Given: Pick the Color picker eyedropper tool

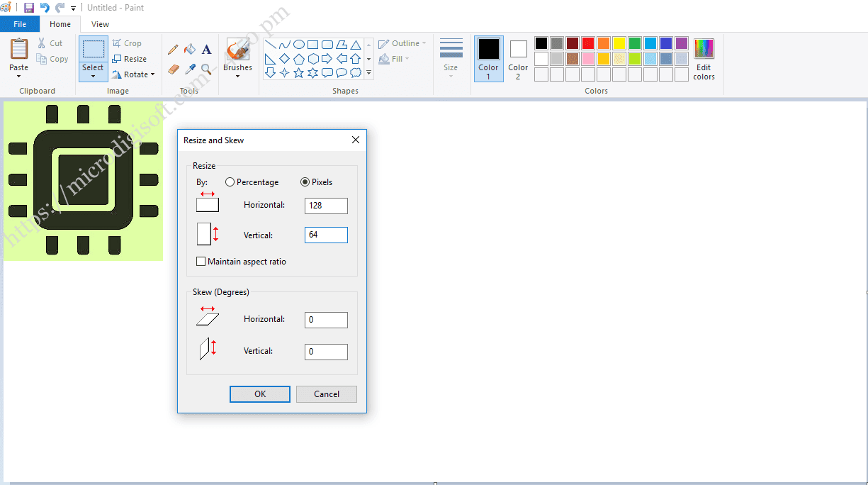Looking at the screenshot, I should point(189,69).
